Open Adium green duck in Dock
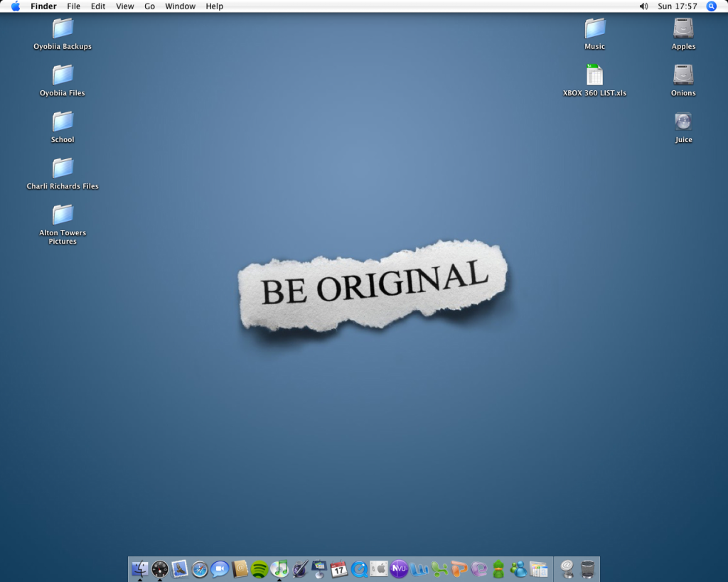The width and height of the screenshot is (728, 582). [498, 568]
